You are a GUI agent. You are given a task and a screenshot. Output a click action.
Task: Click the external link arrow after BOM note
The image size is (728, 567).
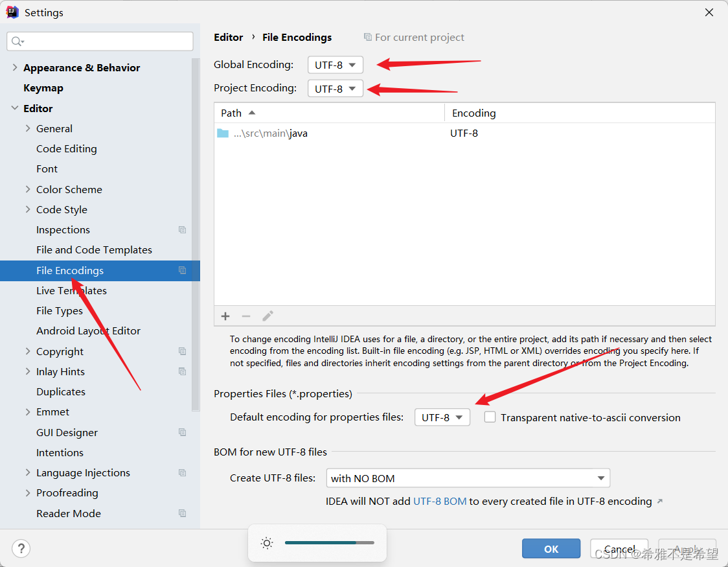660,502
